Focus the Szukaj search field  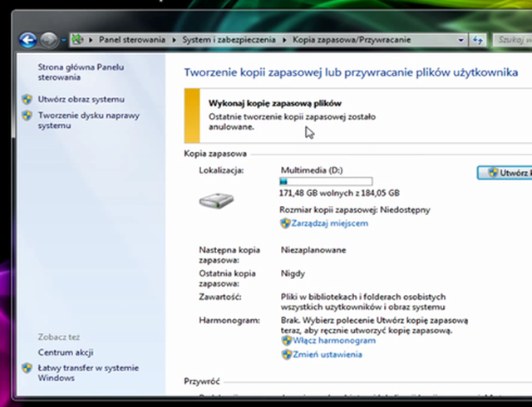512,40
